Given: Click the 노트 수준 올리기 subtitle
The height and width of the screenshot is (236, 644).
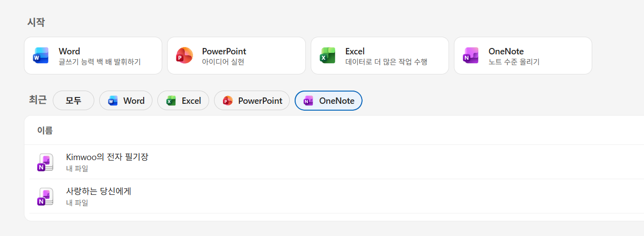Looking at the screenshot, I should tap(514, 62).
